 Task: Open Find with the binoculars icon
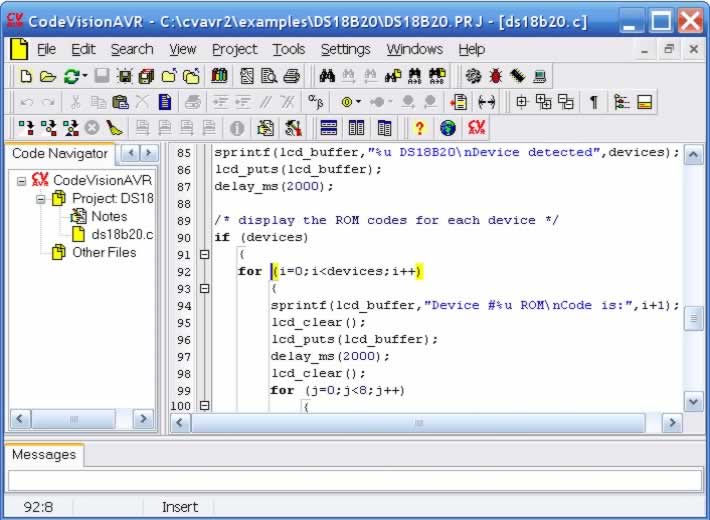tap(327, 76)
